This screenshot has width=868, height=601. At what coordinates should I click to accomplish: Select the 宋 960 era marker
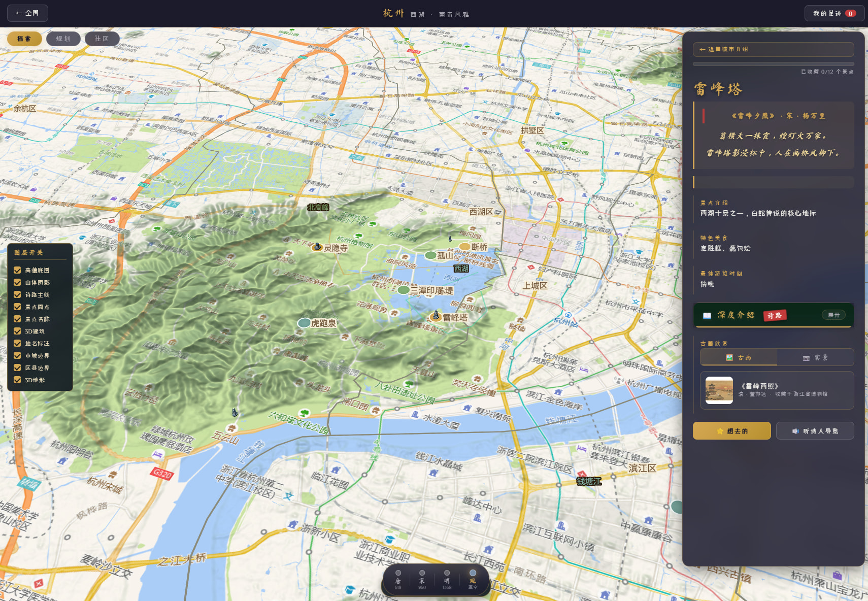[422, 580]
